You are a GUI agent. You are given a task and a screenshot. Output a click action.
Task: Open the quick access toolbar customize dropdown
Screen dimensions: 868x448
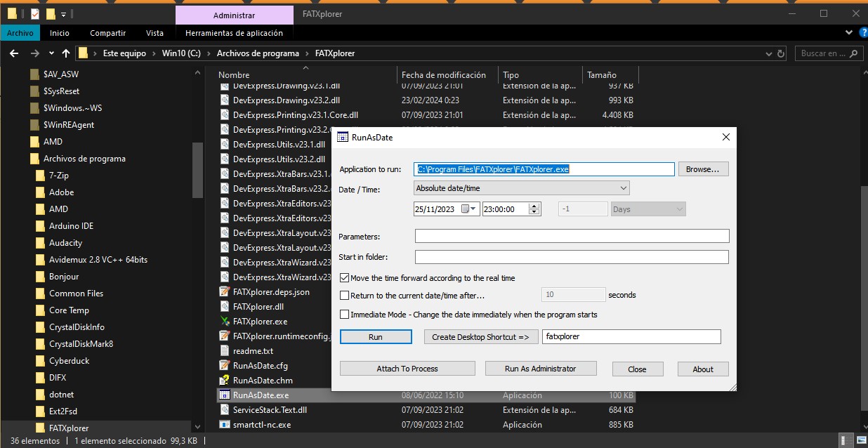(x=63, y=14)
